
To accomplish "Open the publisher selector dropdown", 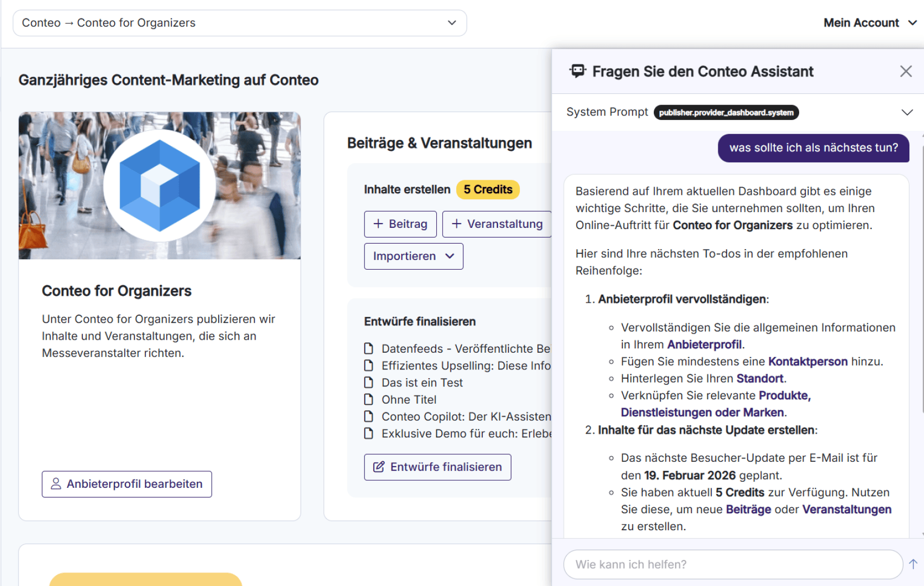I will 240,23.
